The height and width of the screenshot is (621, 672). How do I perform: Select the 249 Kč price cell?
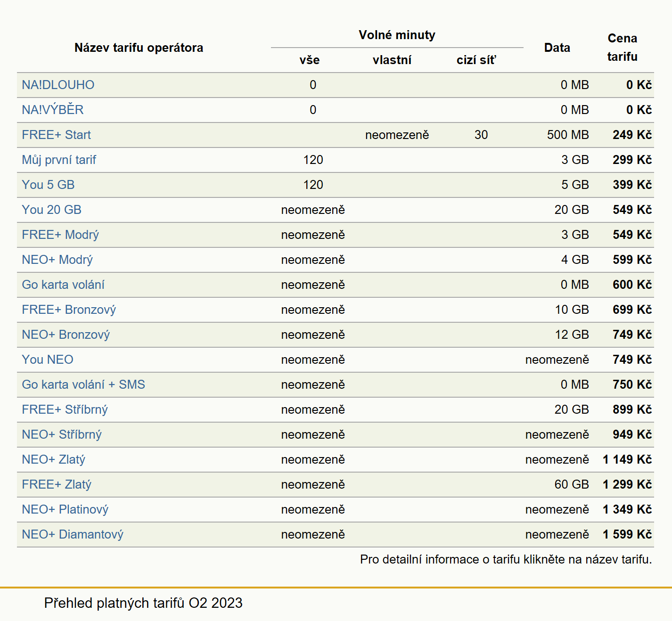point(632,135)
